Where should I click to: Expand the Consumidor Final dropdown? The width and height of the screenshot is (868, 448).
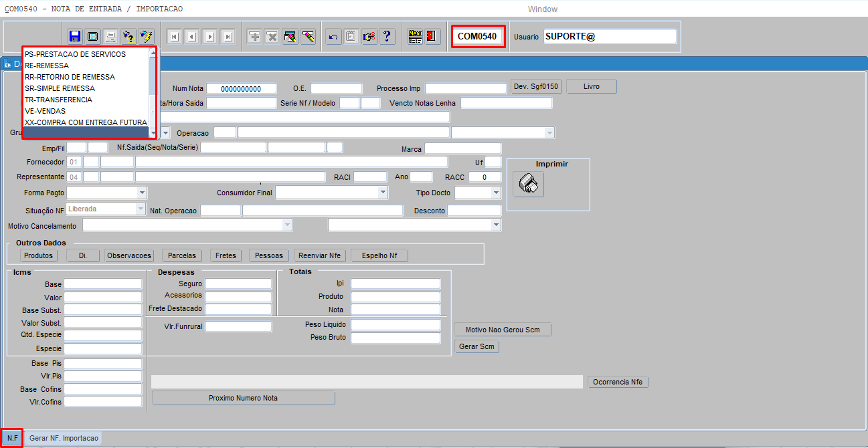(x=383, y=193)
